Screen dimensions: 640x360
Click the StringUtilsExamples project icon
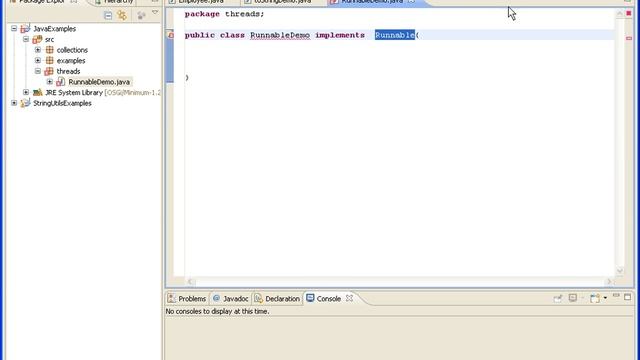tap(25, 103)
